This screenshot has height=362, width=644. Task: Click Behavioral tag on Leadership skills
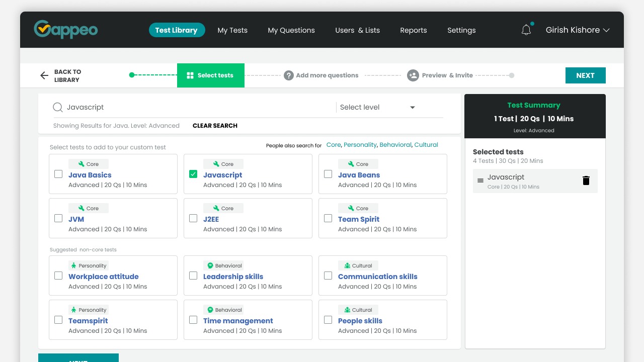[223, 265]
